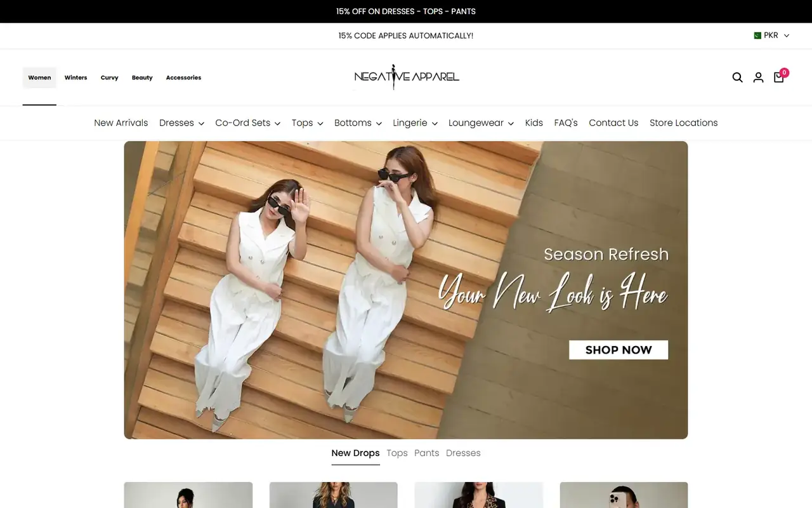Go to New Arrivals
The width and height of the screenshot is (812, 508).
[121, 123]
